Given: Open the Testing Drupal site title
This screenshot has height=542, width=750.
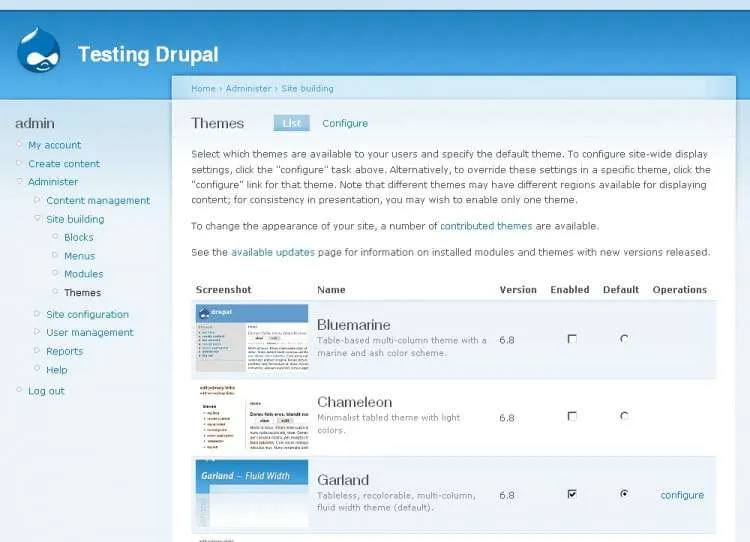Looking at the screenshot, I should pos(148,55).
